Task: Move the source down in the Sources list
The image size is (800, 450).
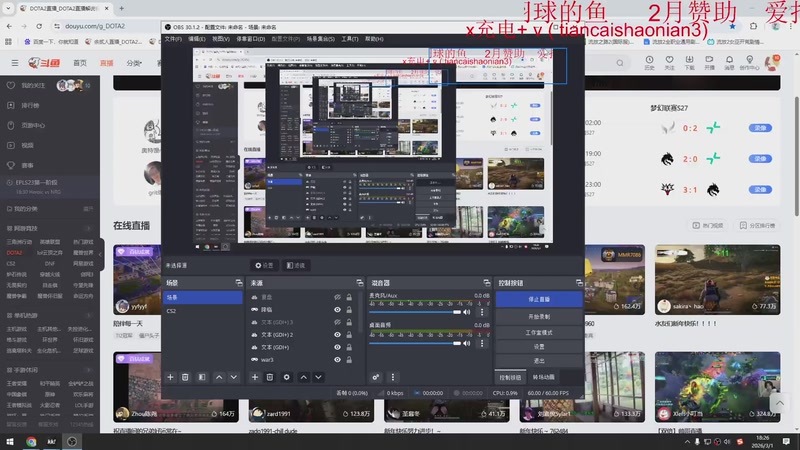Action: click(318, 377)
